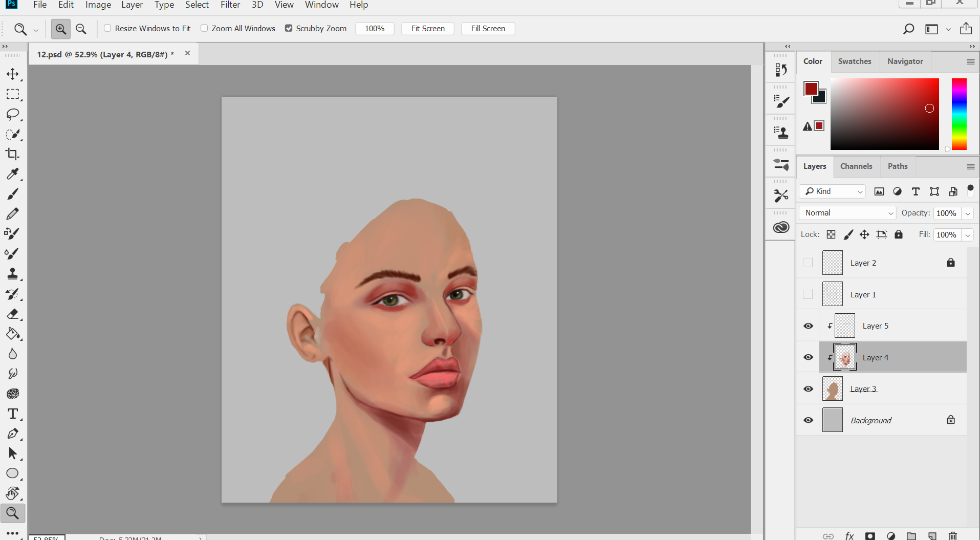980x540 pixels.
Task: Uncheck the Scrubby Zoom option
Action: click(289, 28)
